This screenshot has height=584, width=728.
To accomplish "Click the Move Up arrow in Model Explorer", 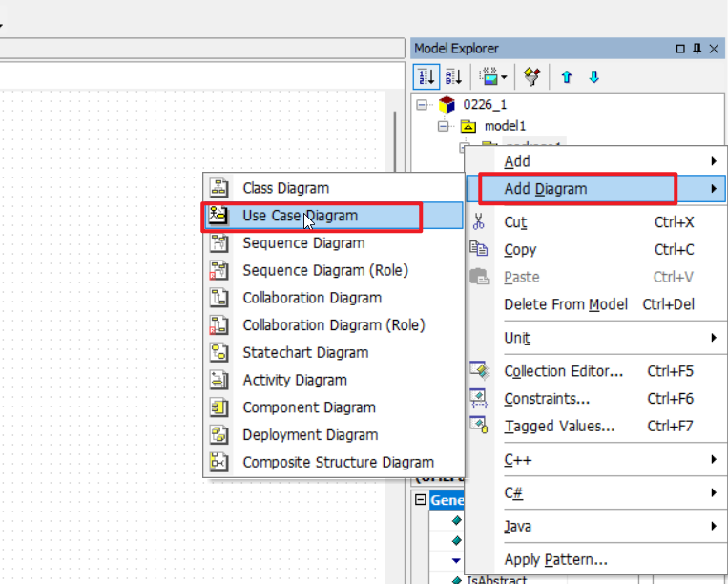I will coord(567,76).
